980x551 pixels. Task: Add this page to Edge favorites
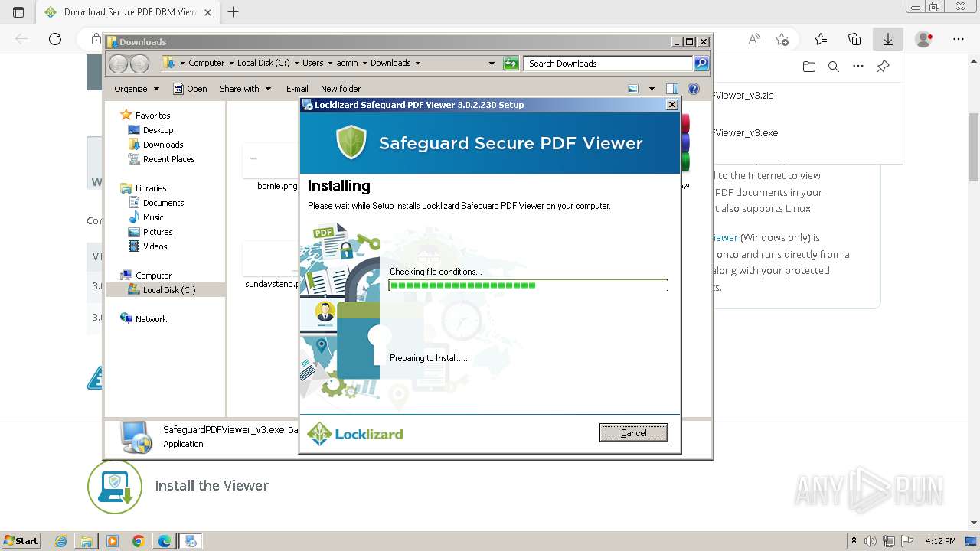782,39
